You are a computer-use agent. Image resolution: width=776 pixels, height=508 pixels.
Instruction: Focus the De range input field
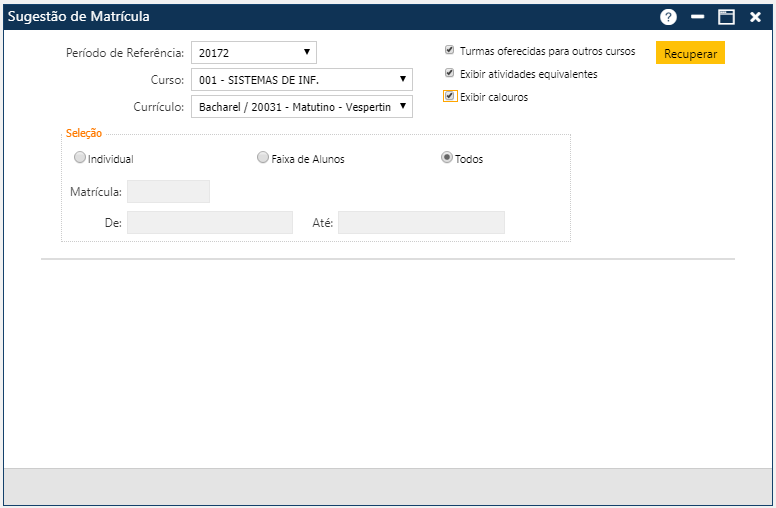point(209,222)
